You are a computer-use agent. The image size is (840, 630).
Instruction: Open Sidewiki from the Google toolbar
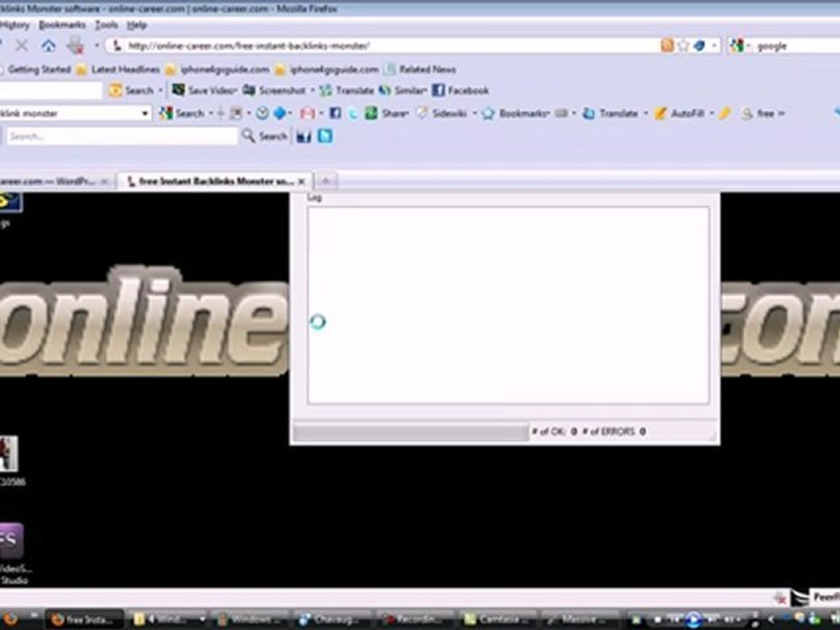[442, 113]
